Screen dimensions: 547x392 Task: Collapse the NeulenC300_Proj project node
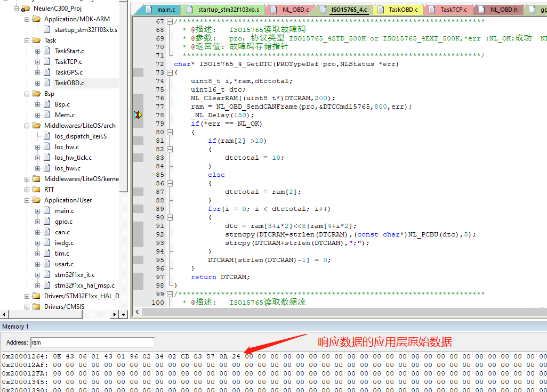click(16, 9)
